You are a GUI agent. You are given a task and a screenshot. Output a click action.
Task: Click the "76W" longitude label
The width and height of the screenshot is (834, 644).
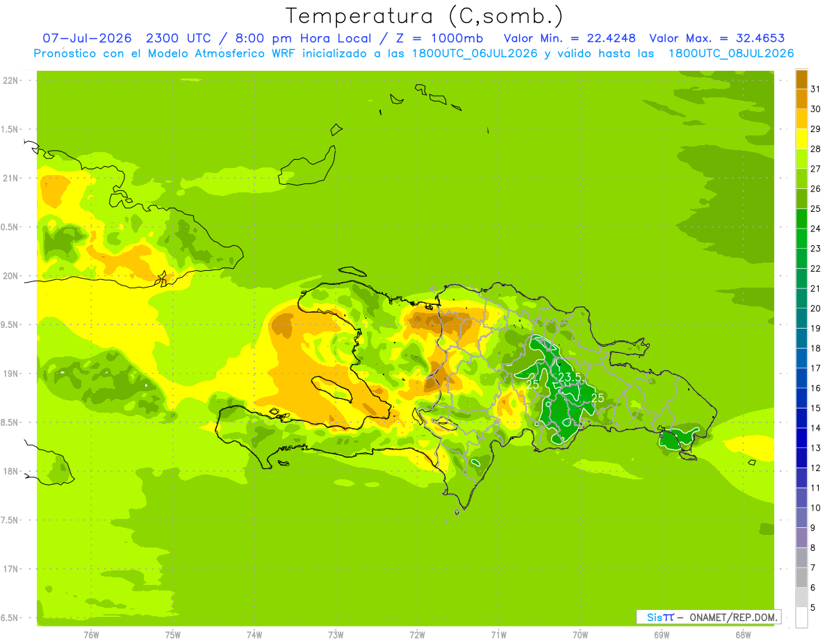[91, 635]
